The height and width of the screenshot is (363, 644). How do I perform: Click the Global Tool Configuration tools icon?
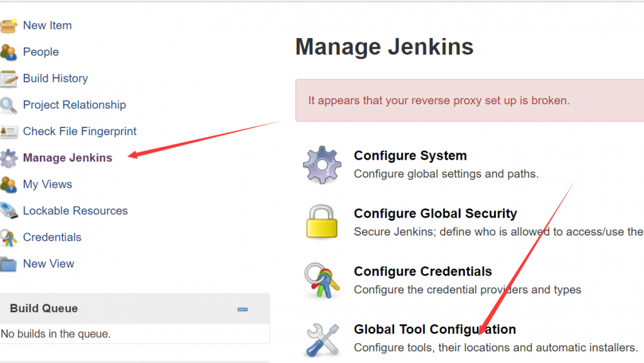pos(323,340)
